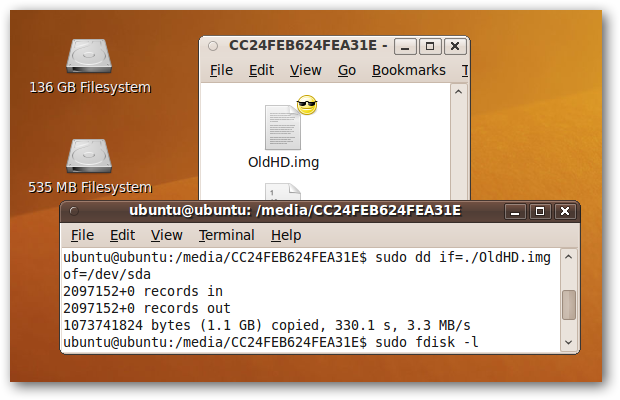The image size is (620, 400).
Task: Click the file manager window menu circle button
Action: pos(213,46)
